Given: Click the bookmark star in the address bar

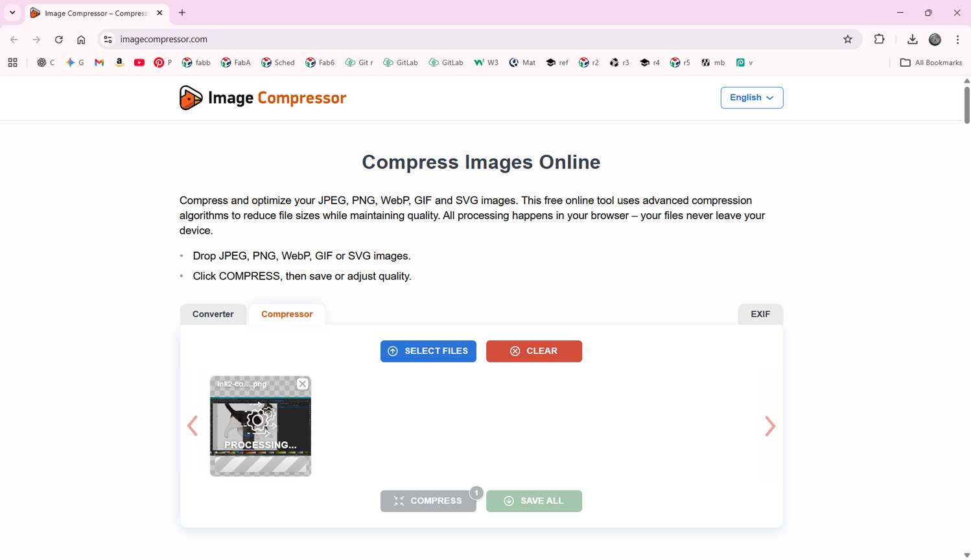Looking at the screenshot, I should pyautogui.click(x=848, y=39).
